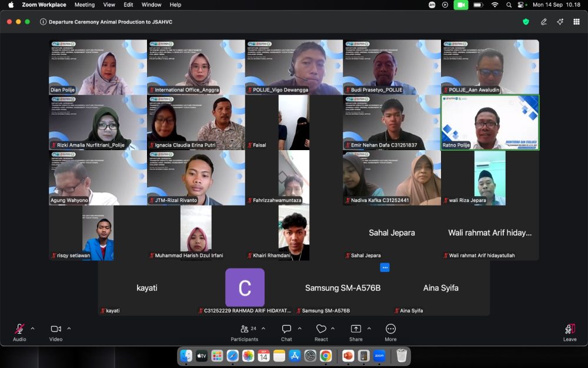Leave the meeting
The height and width of the screenshot is (368, 588).
tap(570, 333)
